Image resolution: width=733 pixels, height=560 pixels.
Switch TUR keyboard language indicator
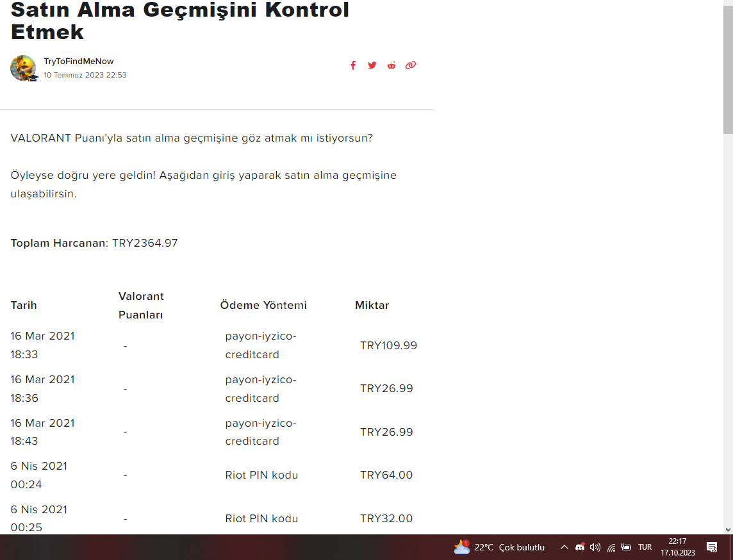click(645, 547)
